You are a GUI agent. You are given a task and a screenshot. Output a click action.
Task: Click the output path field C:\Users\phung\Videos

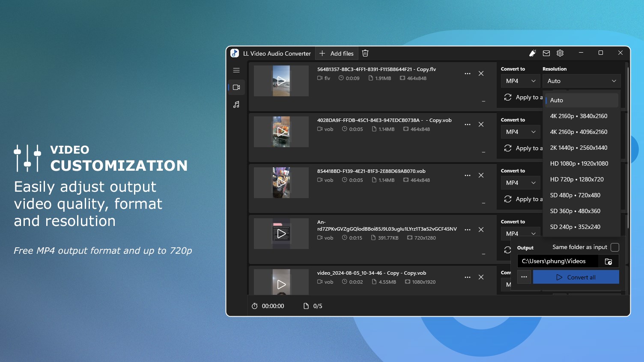(x=558, y=261)
